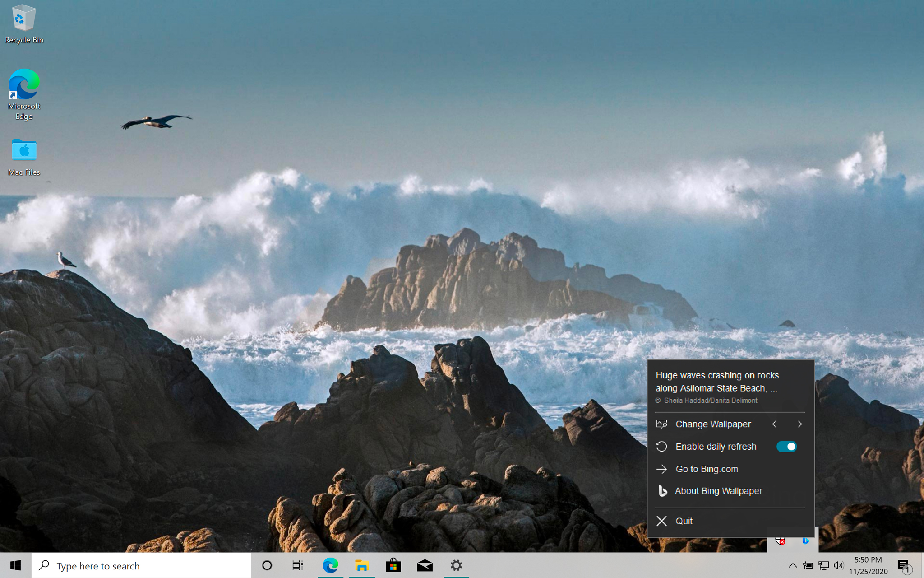Click the system clock date/time display
Image resolution: width=924 pixels, height=578 pixels.
point(869,565)
